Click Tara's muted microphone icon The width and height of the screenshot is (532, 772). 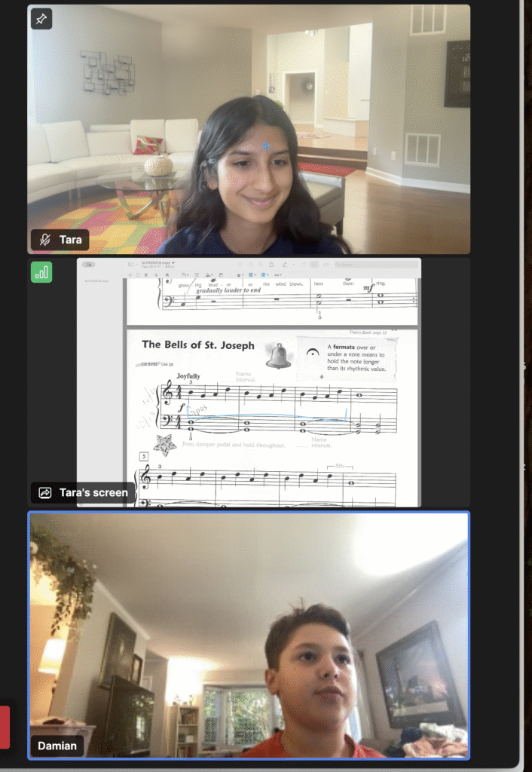tap(45, 240)
